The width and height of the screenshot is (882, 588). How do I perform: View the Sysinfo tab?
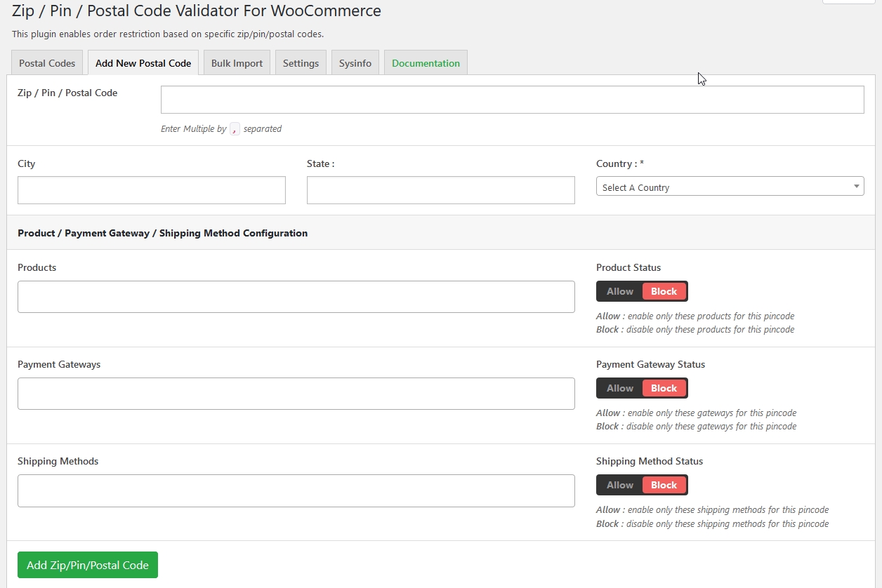click(x=355, y=62)
